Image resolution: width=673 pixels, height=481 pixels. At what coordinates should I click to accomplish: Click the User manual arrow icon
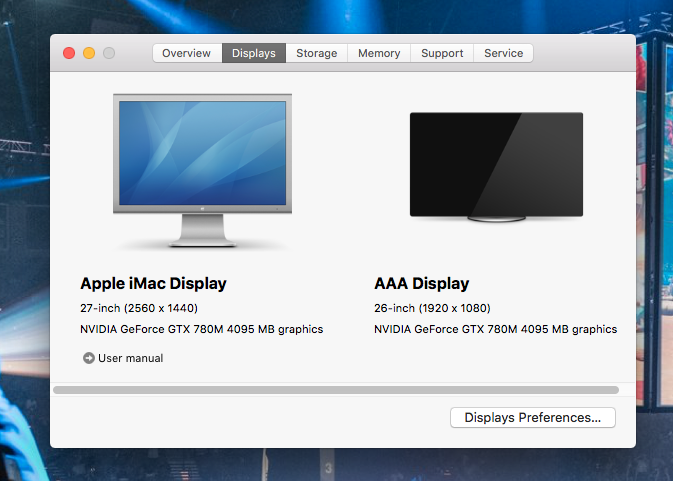89,358
